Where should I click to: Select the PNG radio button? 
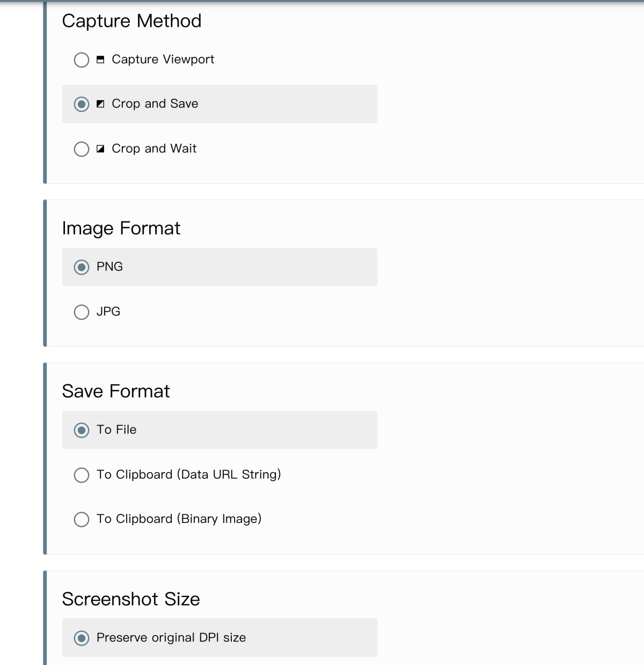82,267
